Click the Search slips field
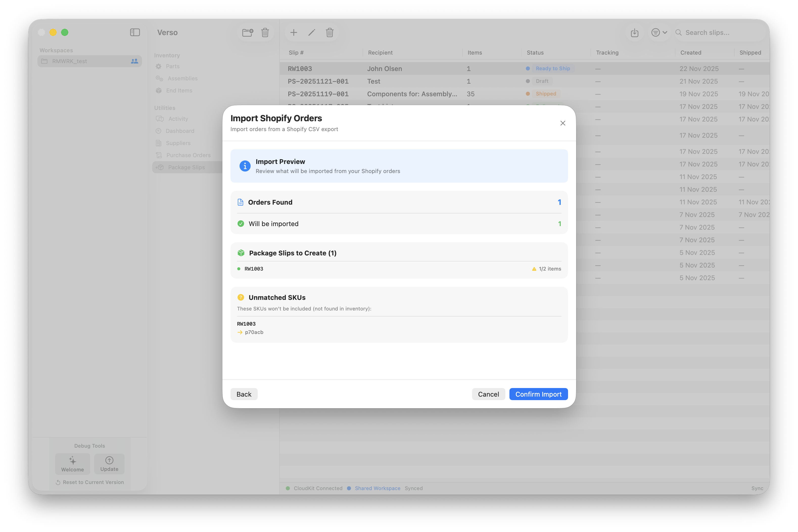Image resolution: width=798 pixels, height=532 pixels. tap(716, 33)
